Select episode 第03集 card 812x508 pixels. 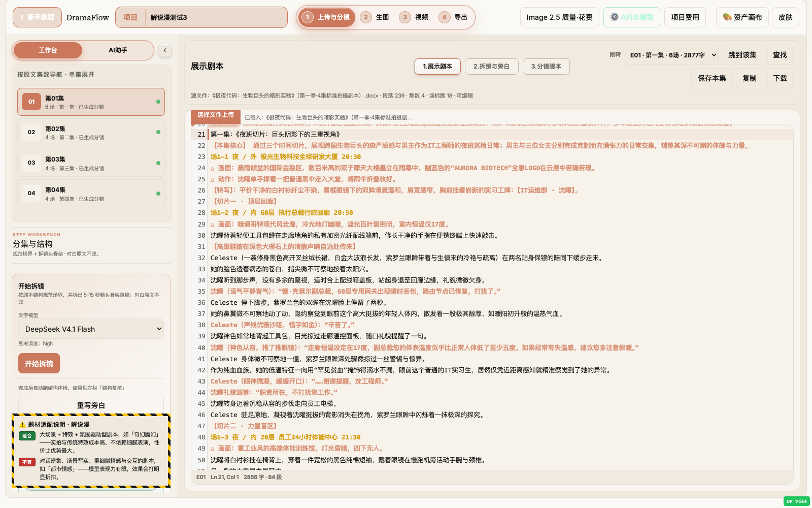91,163
